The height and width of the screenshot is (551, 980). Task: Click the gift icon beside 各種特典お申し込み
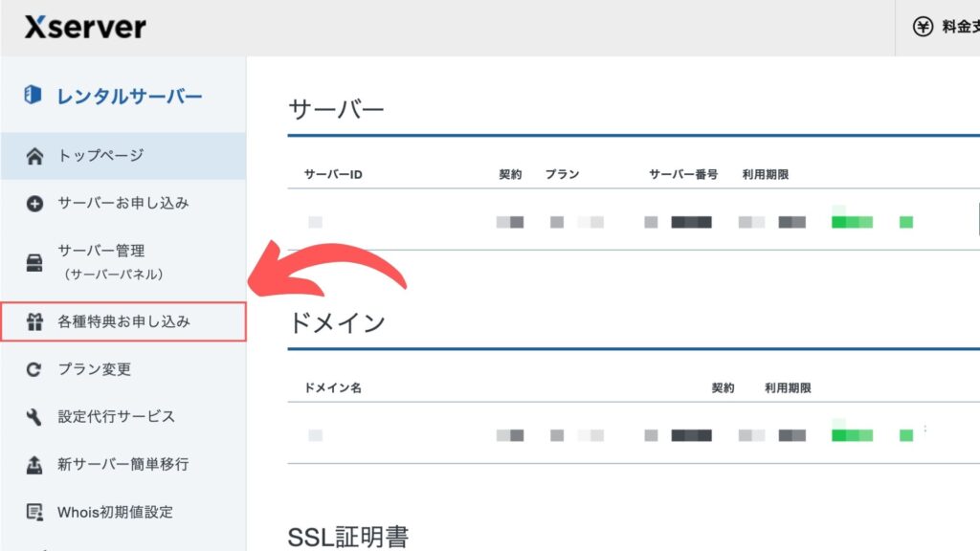coord(34,321)
